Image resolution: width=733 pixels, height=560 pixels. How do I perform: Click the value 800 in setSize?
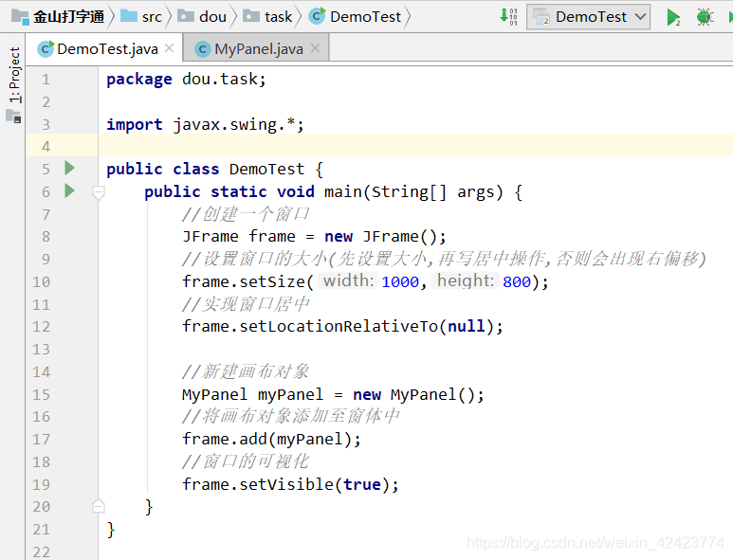point(517,282)
